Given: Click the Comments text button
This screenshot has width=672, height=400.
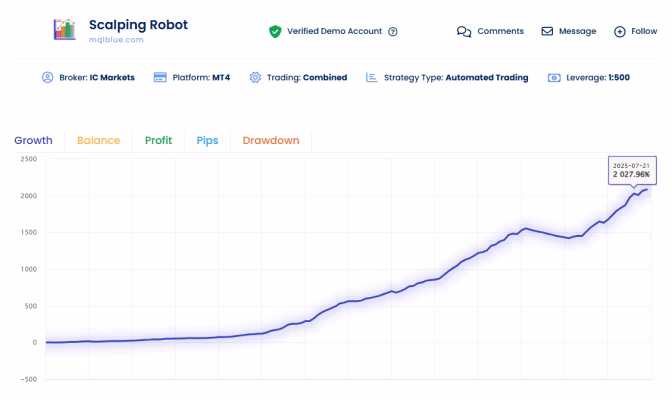Looking at the screenshot, I should point(501,31).
